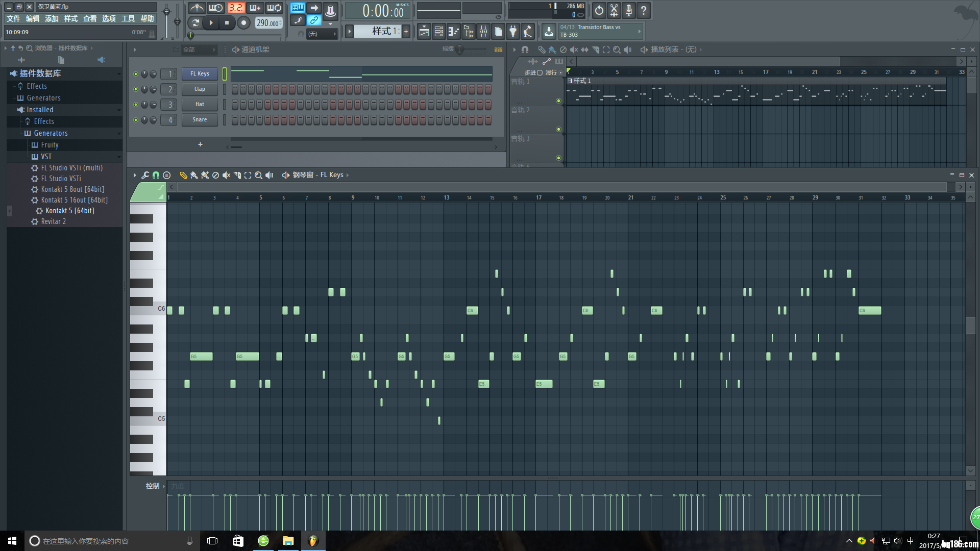Open the playlist view icon
The width and height of the screenshot is (980, 551).
pos(424,32)
